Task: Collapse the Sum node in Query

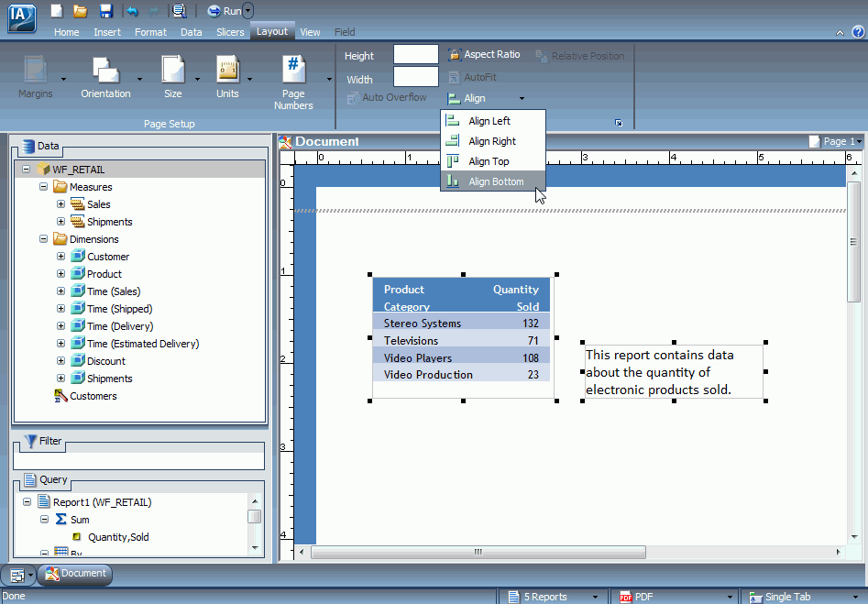Action: [44, 520]
